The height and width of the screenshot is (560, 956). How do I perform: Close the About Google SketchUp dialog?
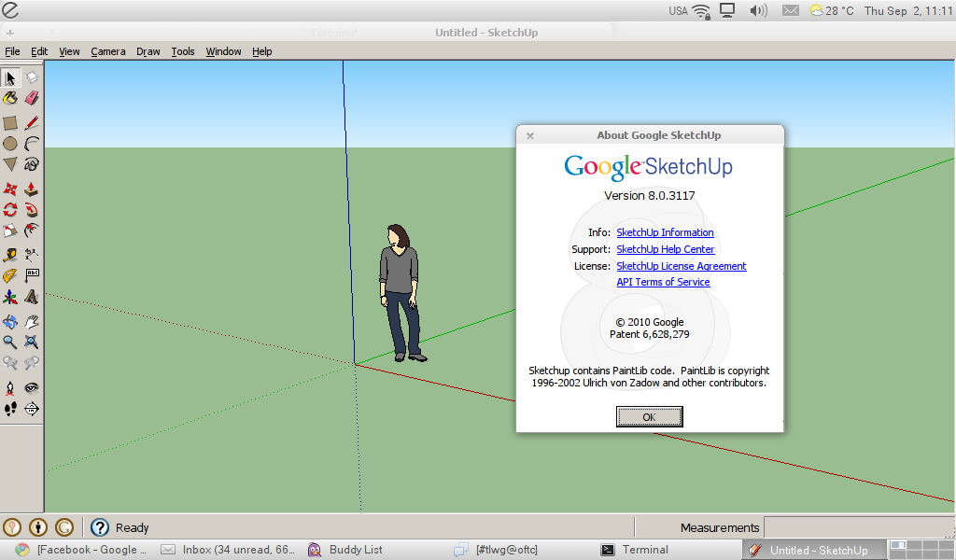click(x=530, y=136)
